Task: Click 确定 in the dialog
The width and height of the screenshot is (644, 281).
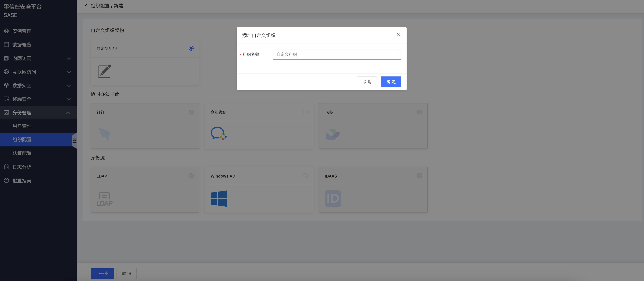Action: click(391, 82)
